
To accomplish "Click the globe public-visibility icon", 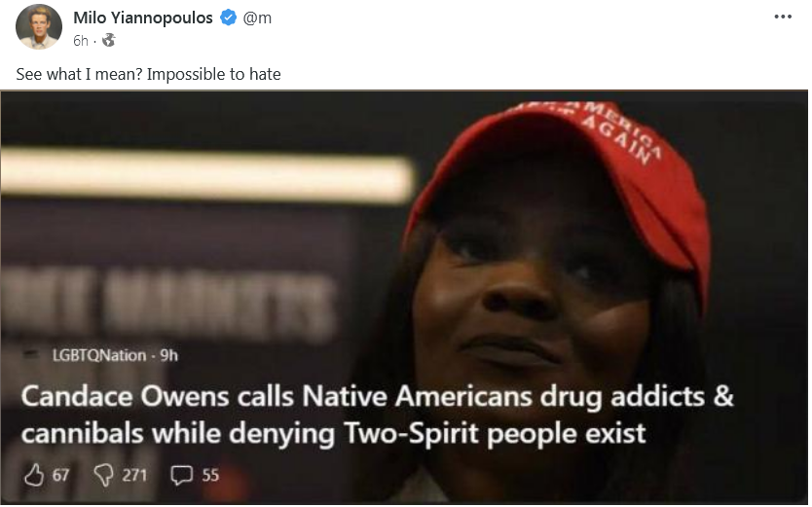I will (108, 40).
